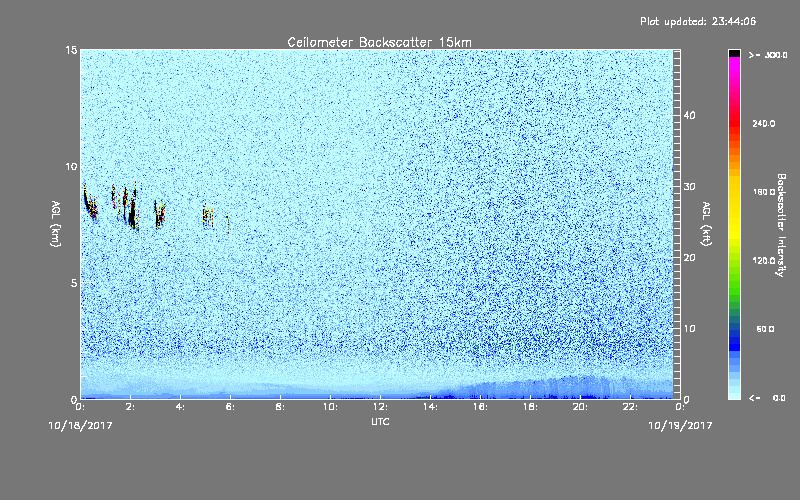
Task: Click the 'Ceilometer Backscatter 15km' title
Action: pyautogui.click(x=379, y=42)
